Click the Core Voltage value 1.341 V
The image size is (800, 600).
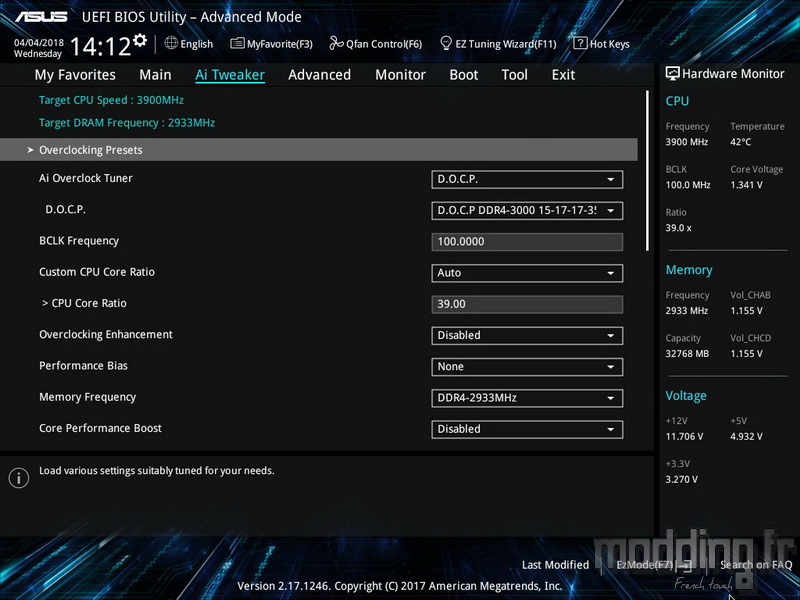746,185
